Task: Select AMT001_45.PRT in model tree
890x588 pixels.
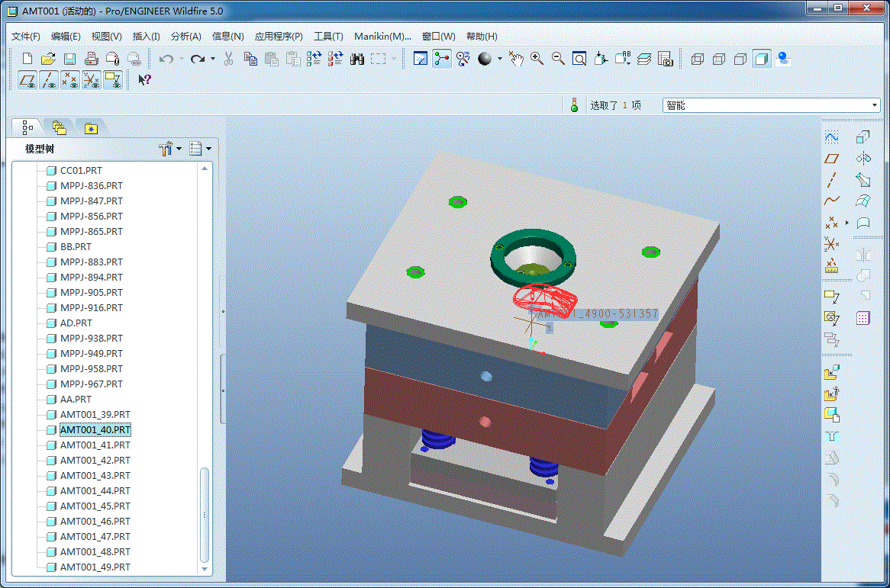Action: (x=95, y=506)
